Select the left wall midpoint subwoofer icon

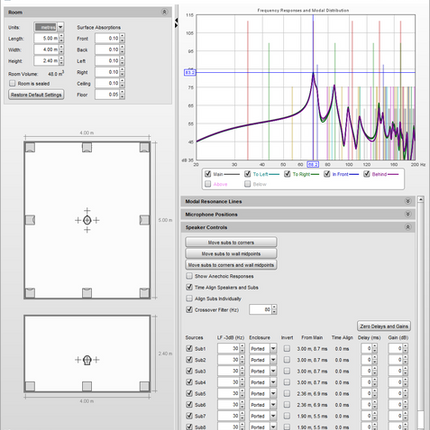tap(30, 220)
